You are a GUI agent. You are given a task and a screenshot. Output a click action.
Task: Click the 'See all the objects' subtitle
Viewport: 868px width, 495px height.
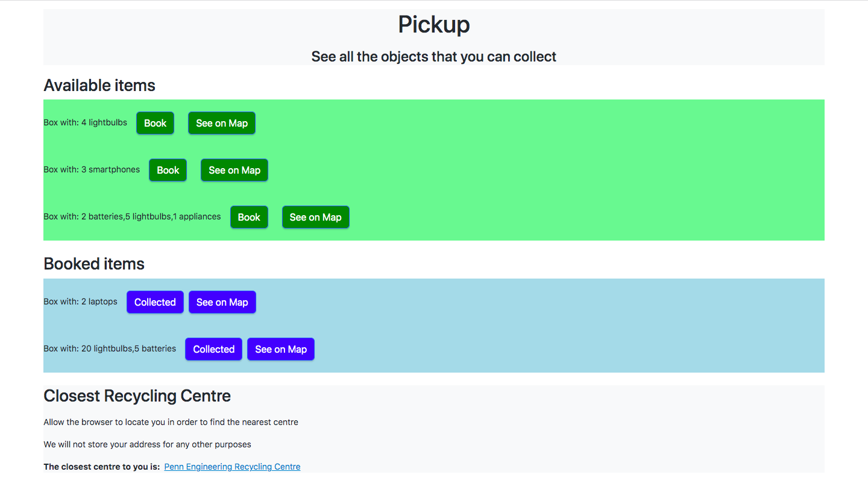point(433,57)
